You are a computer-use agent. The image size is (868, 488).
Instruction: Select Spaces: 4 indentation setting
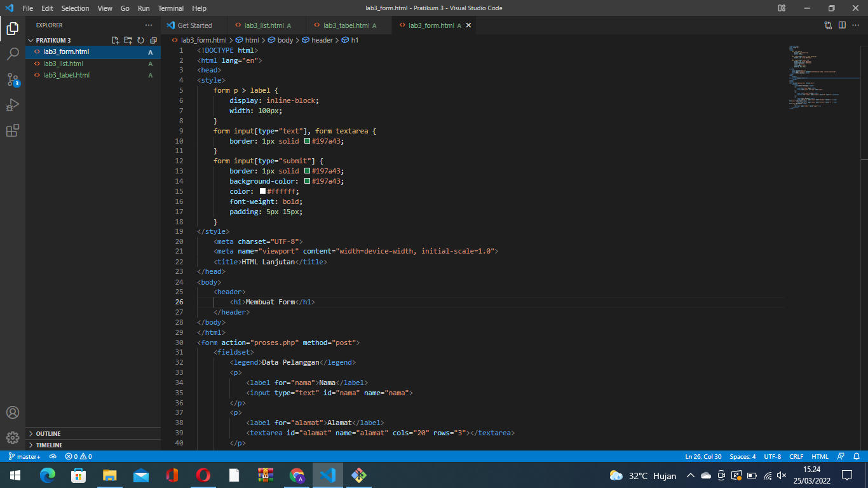pyautogui.click(x=743, y=456)
